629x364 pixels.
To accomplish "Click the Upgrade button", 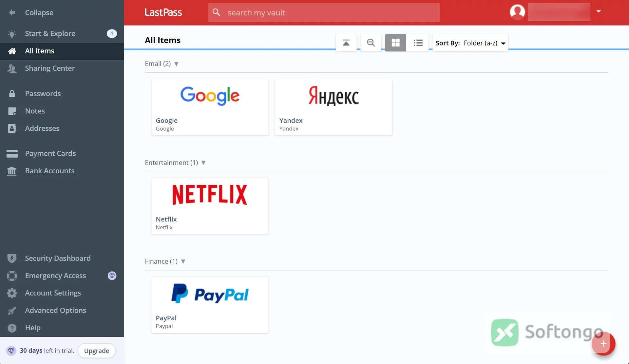I will [x=97, y=351].
